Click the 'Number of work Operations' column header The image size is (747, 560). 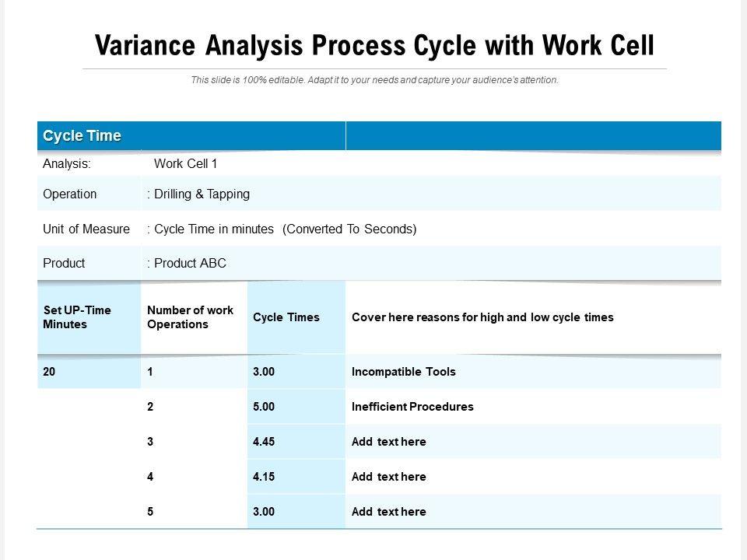190,317
